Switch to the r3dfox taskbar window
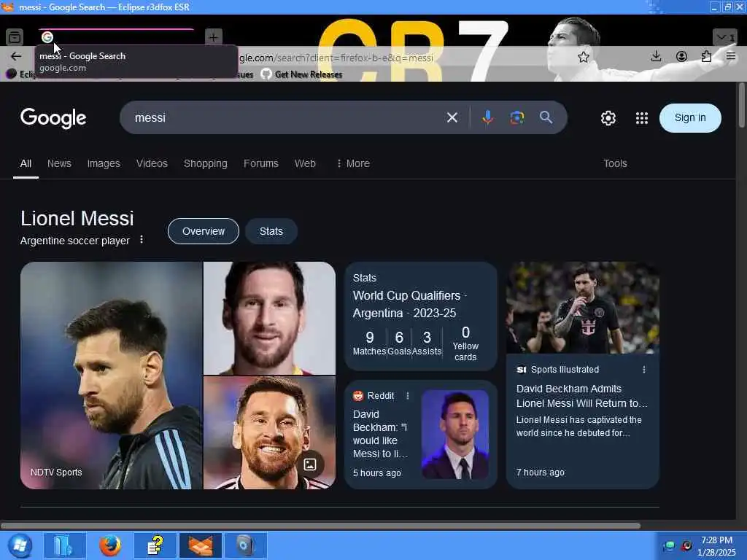Viewport: 747px width, 560px height. click(x=200, y=545)
